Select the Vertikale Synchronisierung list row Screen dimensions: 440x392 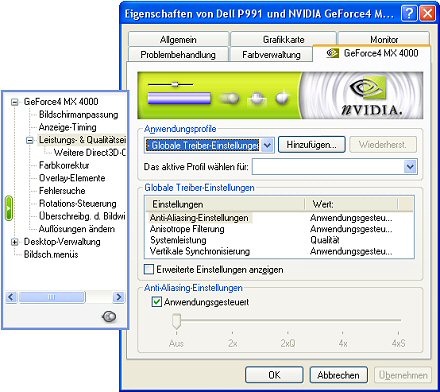tap(279, 251)
